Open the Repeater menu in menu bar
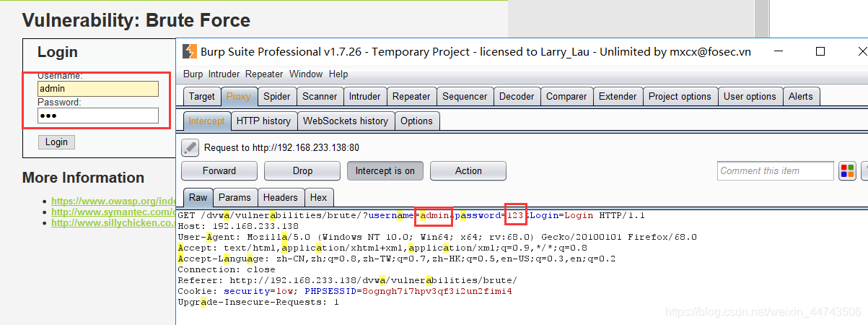 tap(264, 74)
